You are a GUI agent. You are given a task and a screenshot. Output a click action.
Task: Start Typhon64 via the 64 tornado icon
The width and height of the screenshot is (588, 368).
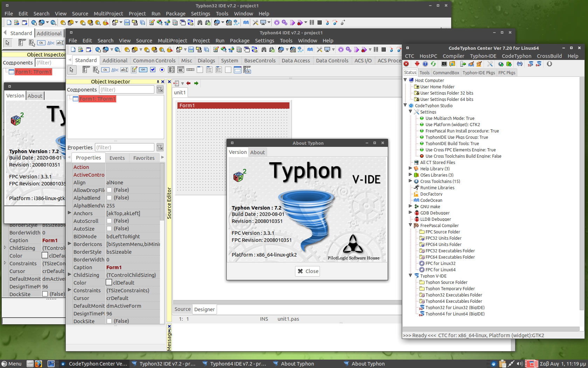pos(538,64)
